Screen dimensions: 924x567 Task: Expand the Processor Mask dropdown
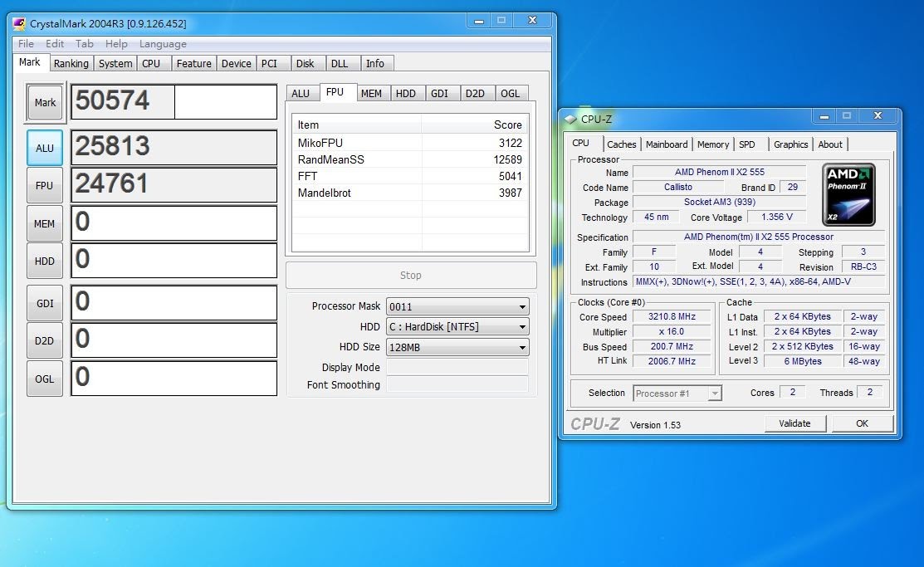point(457,306)
